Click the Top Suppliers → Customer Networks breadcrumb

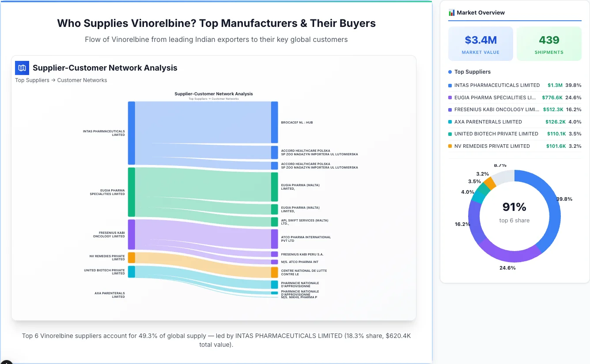(61, 80)
